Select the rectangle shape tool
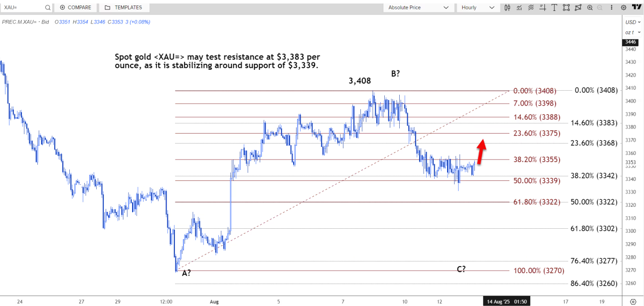The height and width of the screenshot is (306, 644). point(566,7)
